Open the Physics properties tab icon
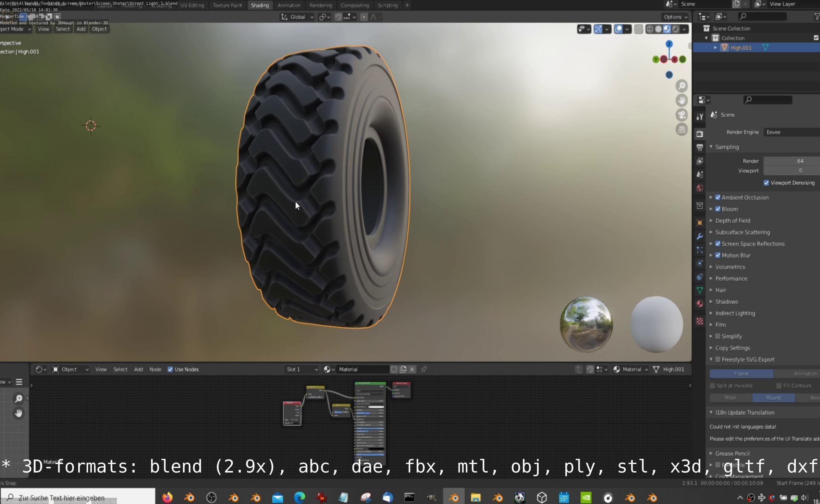Screen dimensions: 820x504 (700, 263)
